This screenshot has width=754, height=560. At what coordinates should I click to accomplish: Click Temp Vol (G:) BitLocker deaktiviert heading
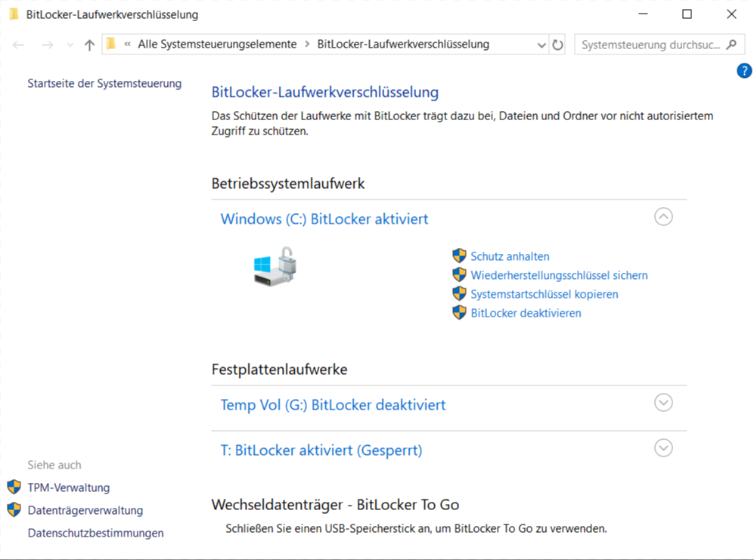click(333, 405)
